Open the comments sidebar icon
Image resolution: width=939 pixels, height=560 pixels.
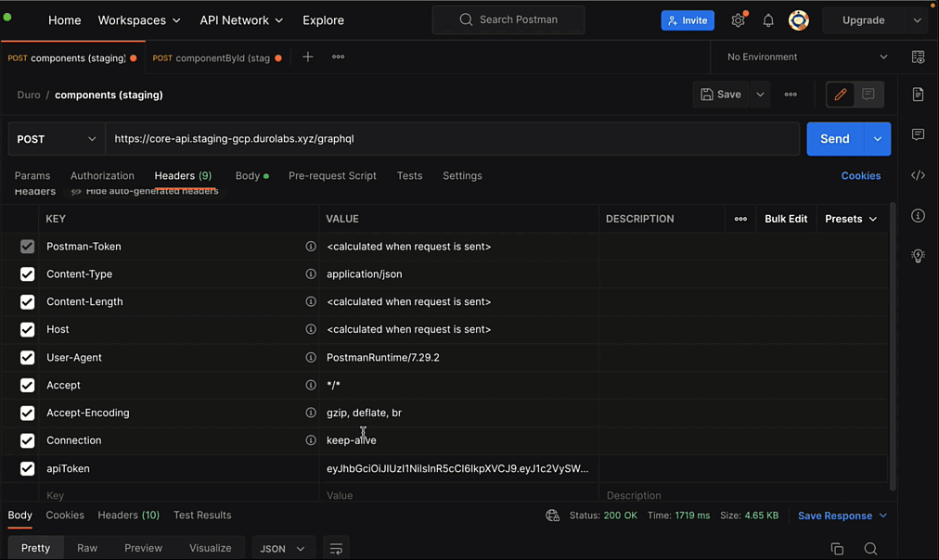[918, 134]
